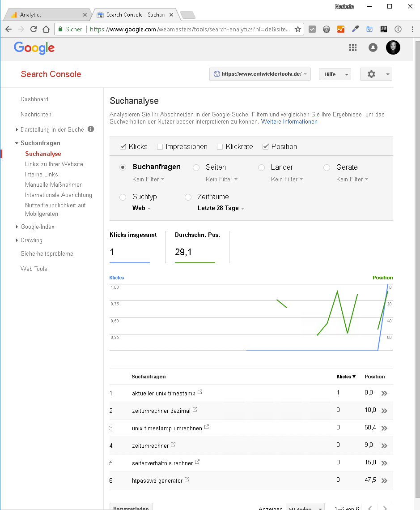Sort table by the Position column header
Image resolution: width=420 pixels, height=510 pixels.
(374, 377)
